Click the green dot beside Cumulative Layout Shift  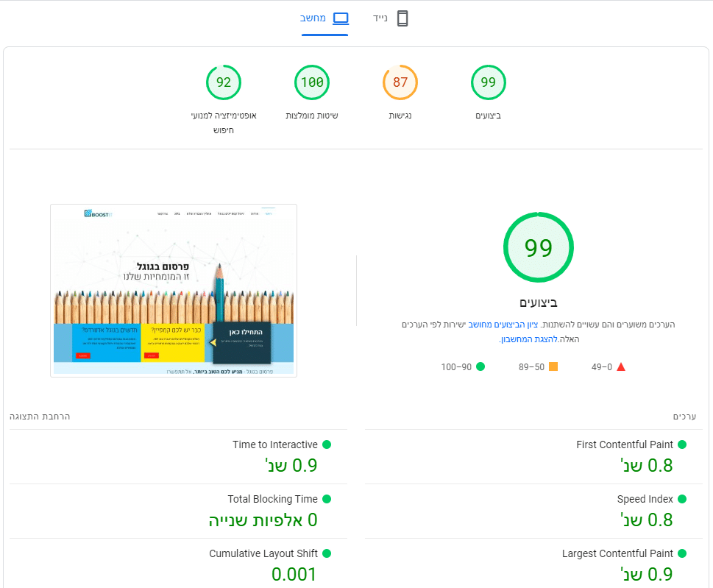(327, 553)
